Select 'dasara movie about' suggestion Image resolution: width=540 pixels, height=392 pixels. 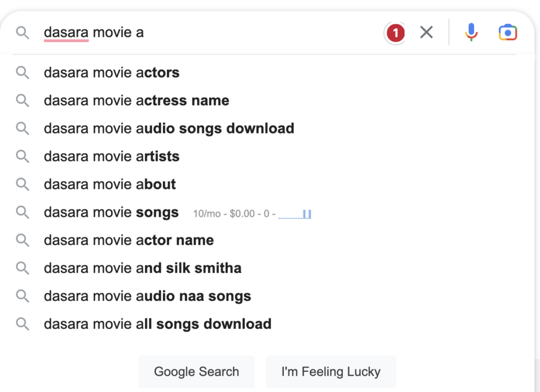click(x=110, y=185)
